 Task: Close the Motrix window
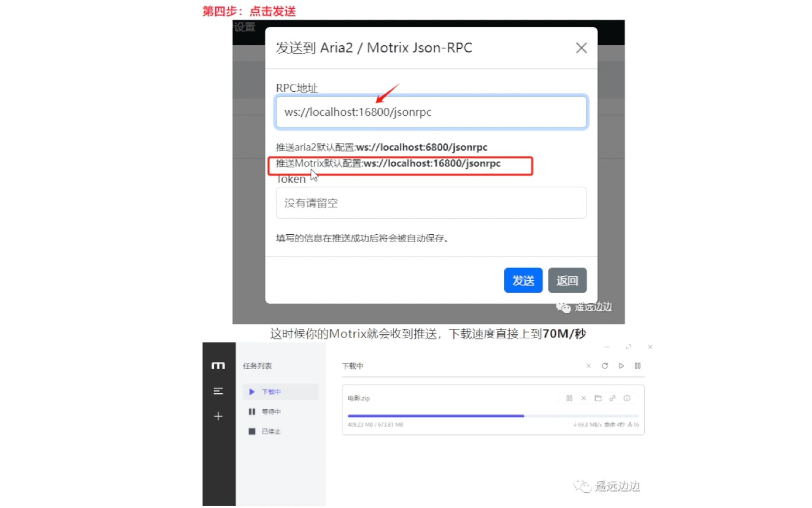click(650, 347)
